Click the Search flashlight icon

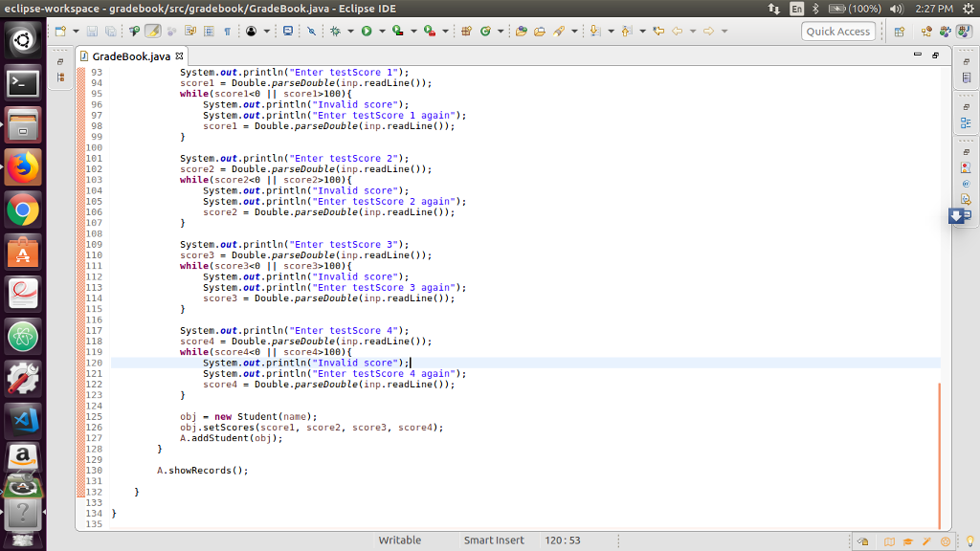point(559,31)
